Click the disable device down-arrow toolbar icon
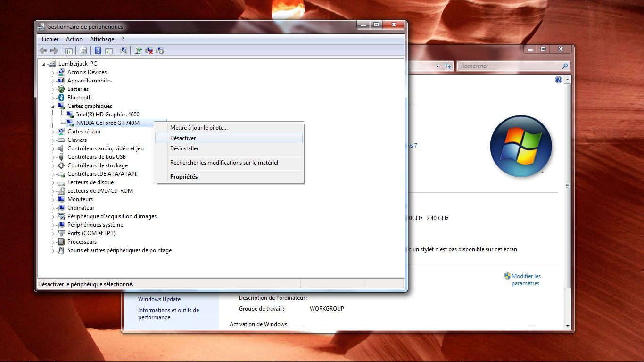644x362 pixels. [x=160, y=50]
